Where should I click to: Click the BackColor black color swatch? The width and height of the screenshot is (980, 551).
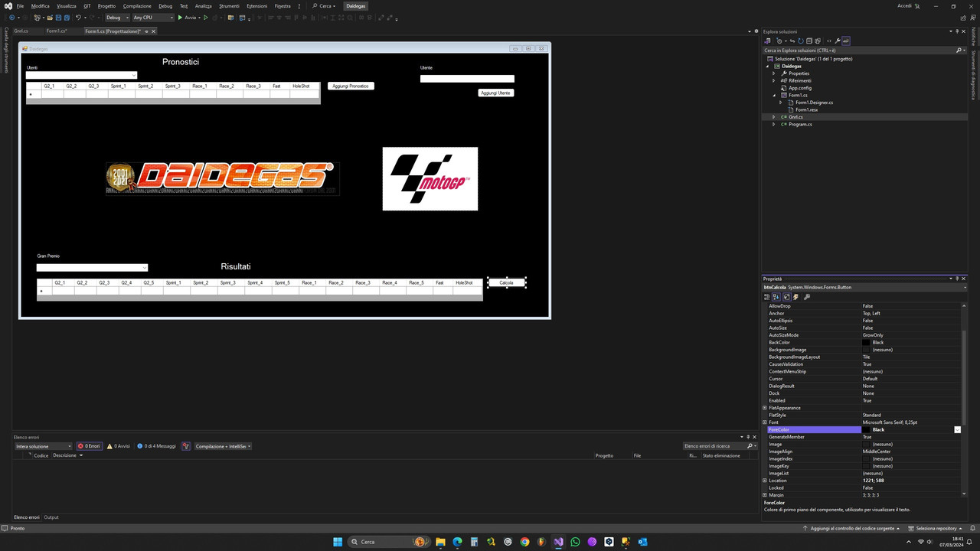[867, 343]
